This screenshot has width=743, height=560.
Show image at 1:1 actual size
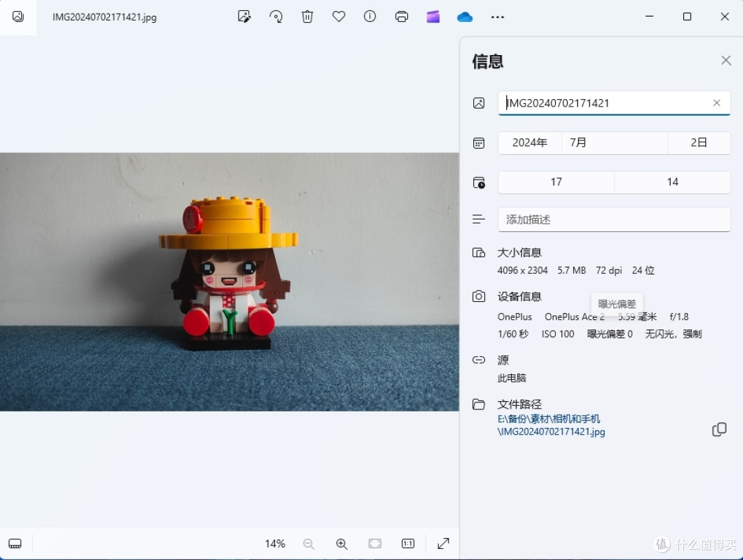(407, 543)
